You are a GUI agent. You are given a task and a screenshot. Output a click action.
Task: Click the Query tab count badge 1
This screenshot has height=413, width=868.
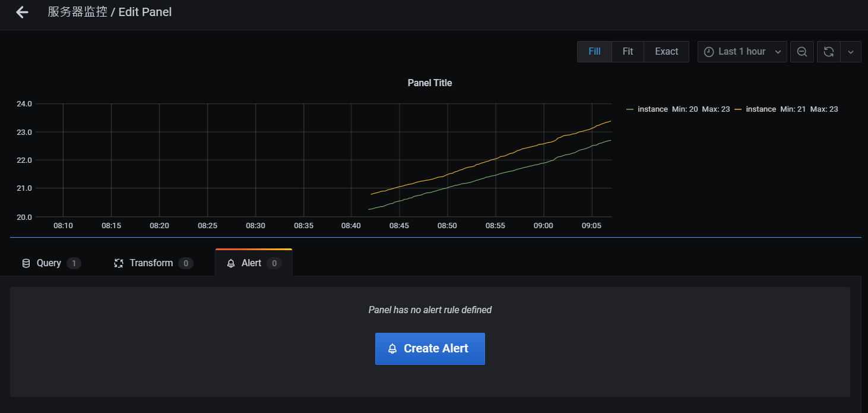pos(74,263)
